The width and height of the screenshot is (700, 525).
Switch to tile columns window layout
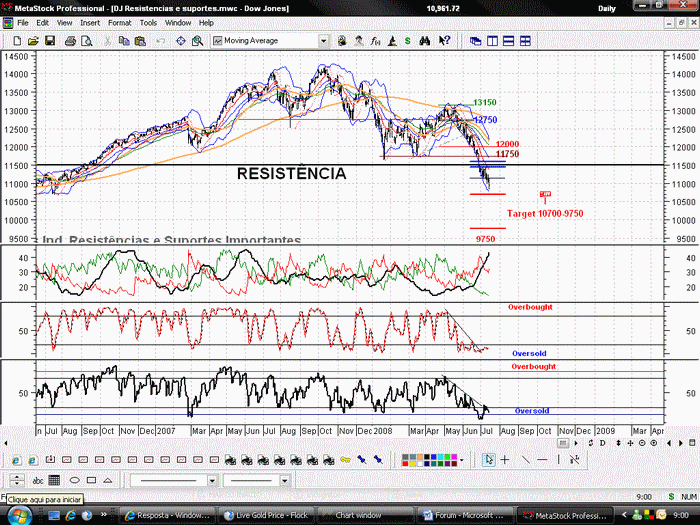click(492, 41)
